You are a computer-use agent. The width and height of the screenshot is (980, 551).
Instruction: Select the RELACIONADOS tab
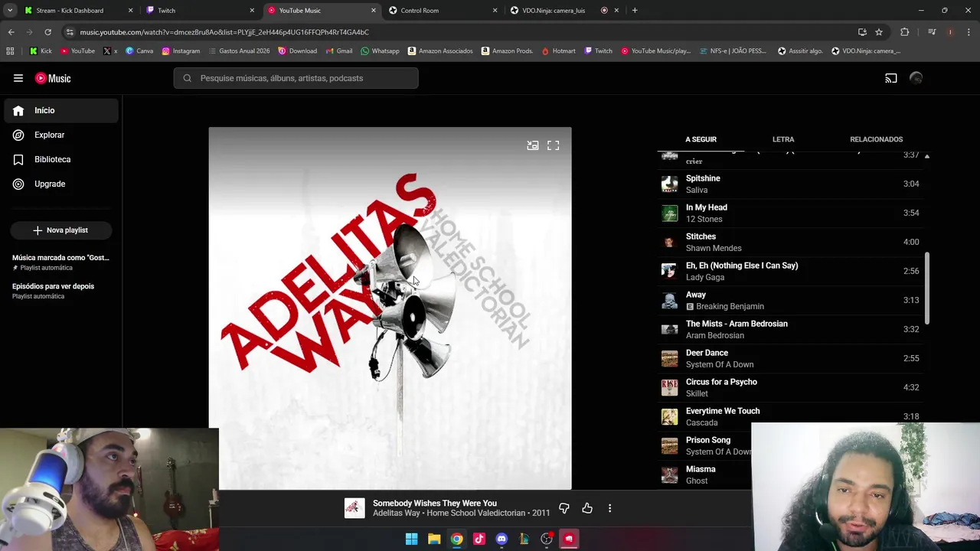[876, 139]
